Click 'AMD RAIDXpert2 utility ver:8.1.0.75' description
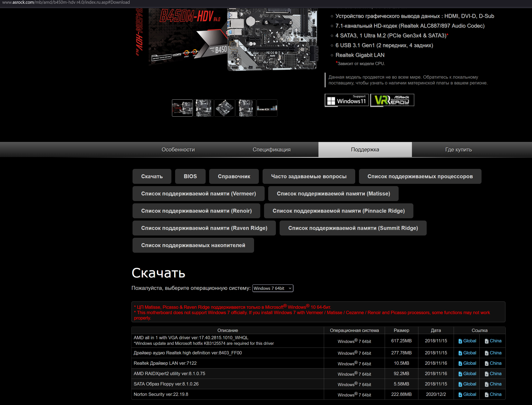532x405 pixels. pos(170,374)
